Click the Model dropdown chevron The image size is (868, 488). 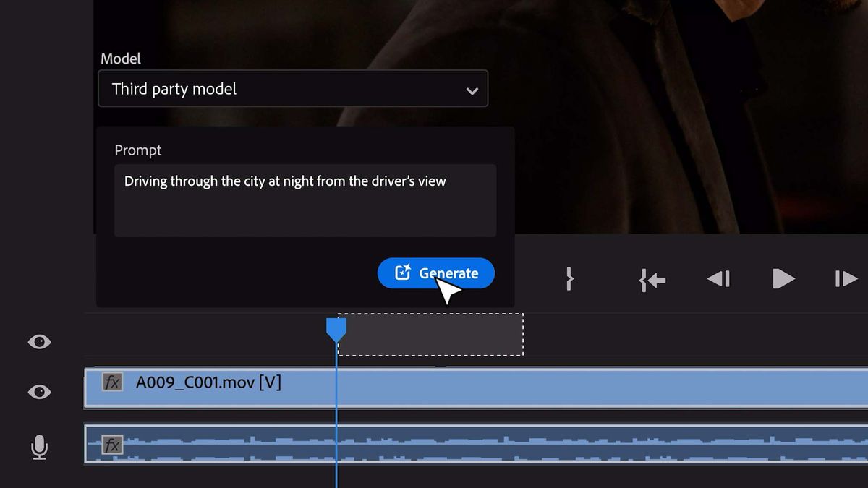[472, 88]
